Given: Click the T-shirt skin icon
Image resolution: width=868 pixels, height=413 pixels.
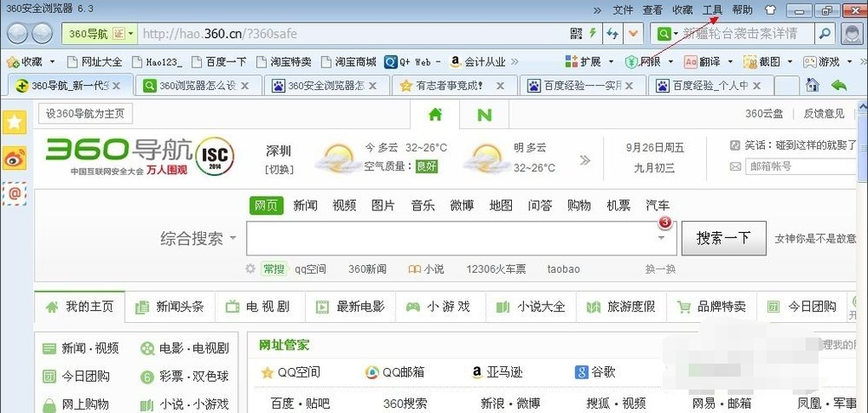Looking at the screenshot, I should point(770,10).
